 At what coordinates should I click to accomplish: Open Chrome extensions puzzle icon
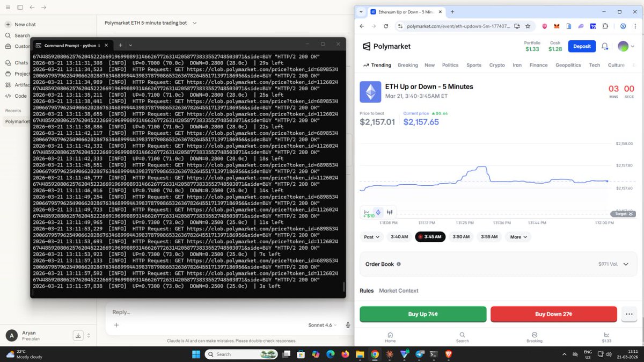(605, 26)
